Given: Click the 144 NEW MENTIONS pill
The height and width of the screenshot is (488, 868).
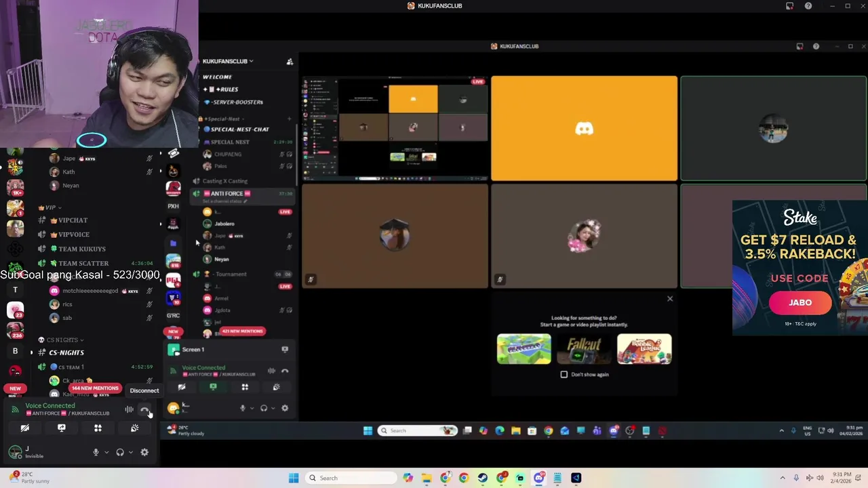Looking at the screenshot, I should 94,388.
